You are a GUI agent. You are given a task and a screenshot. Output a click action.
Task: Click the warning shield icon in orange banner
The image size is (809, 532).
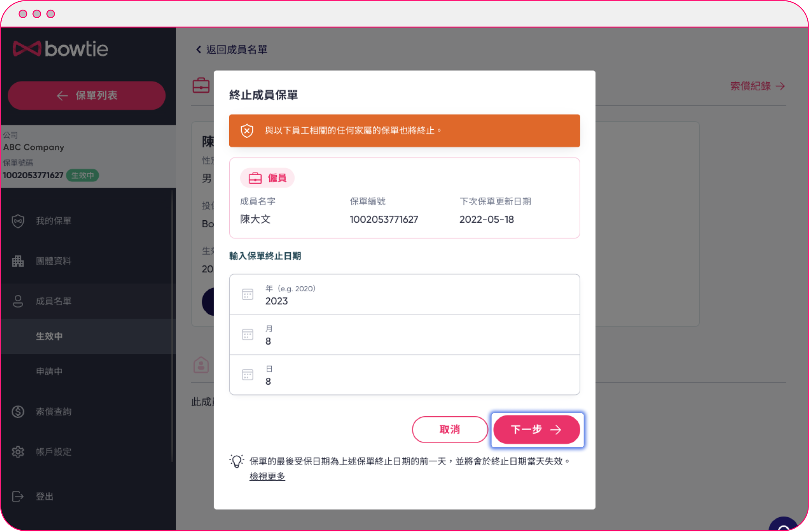[x=246, y=131]
